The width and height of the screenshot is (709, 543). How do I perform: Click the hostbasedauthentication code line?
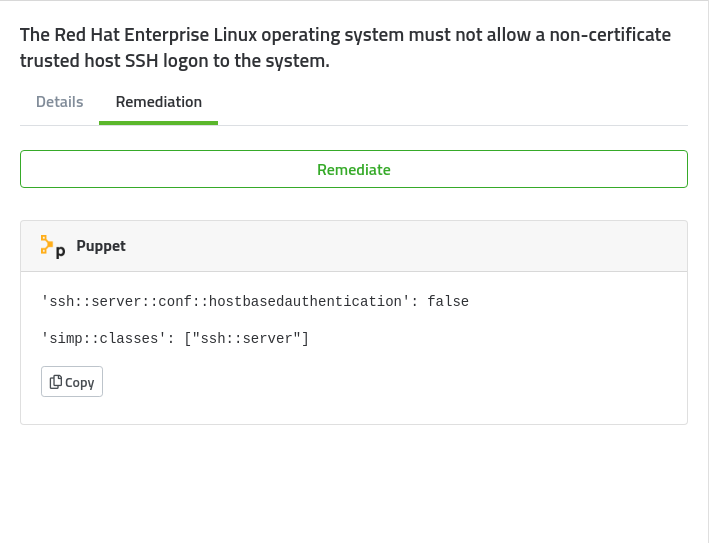(x=254, y=302)
